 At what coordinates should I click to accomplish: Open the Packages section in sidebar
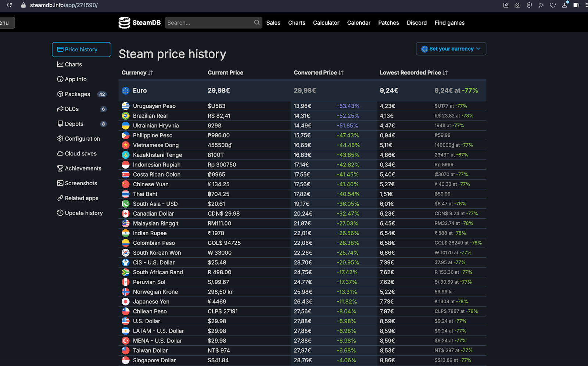[x=77, y=94]
